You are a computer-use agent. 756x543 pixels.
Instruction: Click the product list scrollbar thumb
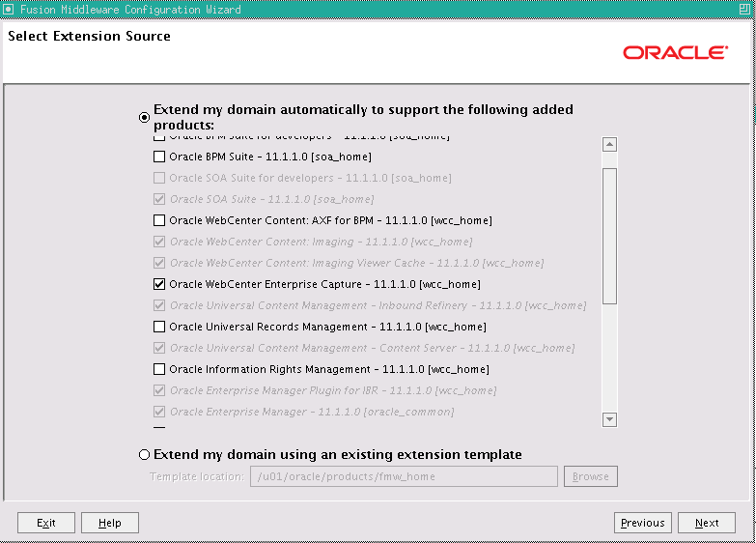tap(609, 236)
